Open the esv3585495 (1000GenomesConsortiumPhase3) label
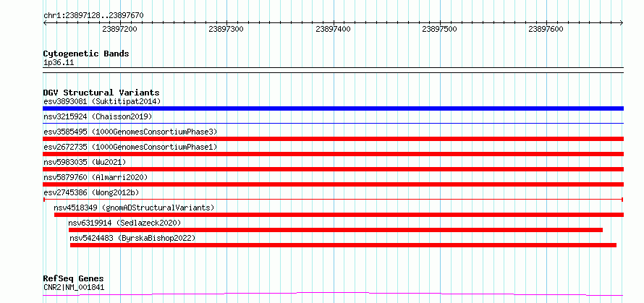This screenshot has height=303, width=644. click(130, 132)
